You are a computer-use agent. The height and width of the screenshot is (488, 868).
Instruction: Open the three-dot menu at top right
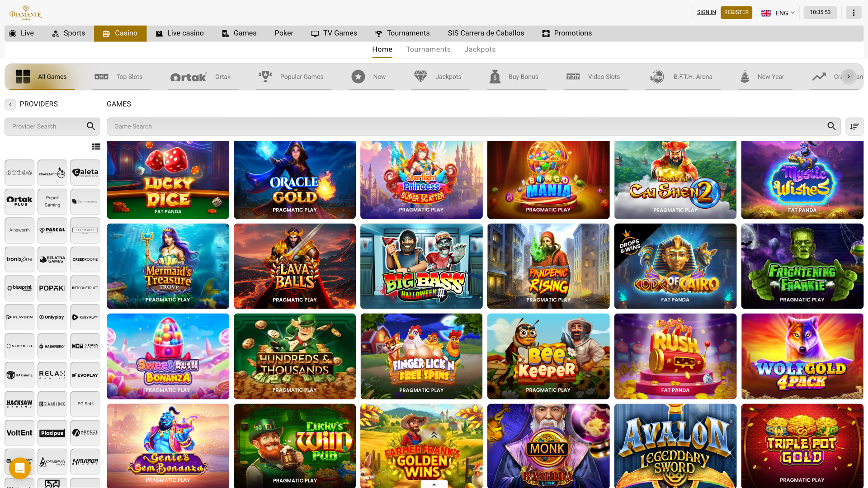click(854, 12)
